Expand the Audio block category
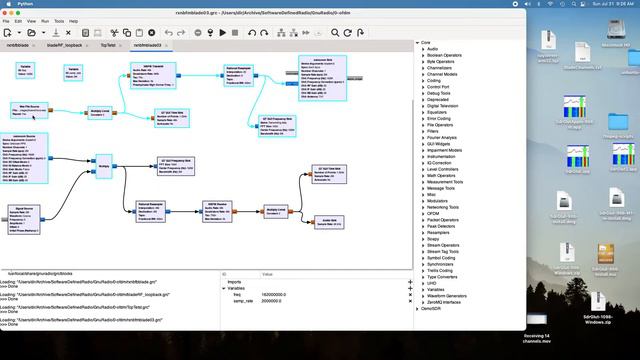The image size is (640, 360). (423, 49)
